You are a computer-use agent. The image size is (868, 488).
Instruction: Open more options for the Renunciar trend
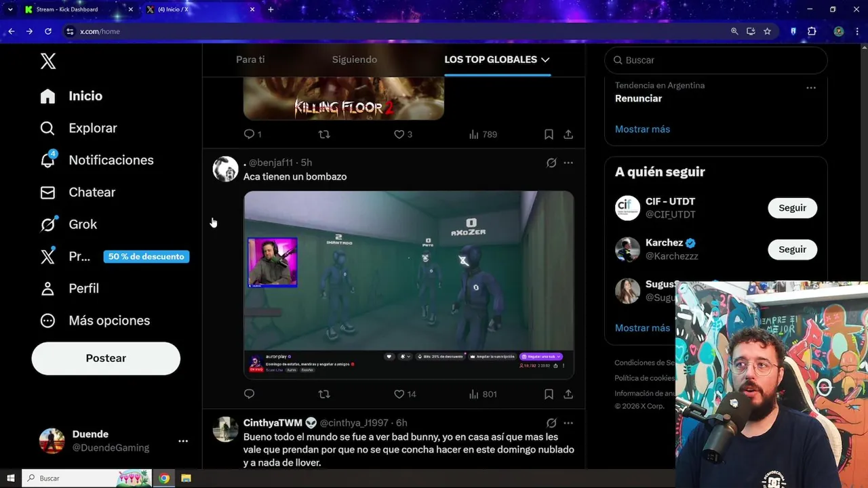(811, 88)
